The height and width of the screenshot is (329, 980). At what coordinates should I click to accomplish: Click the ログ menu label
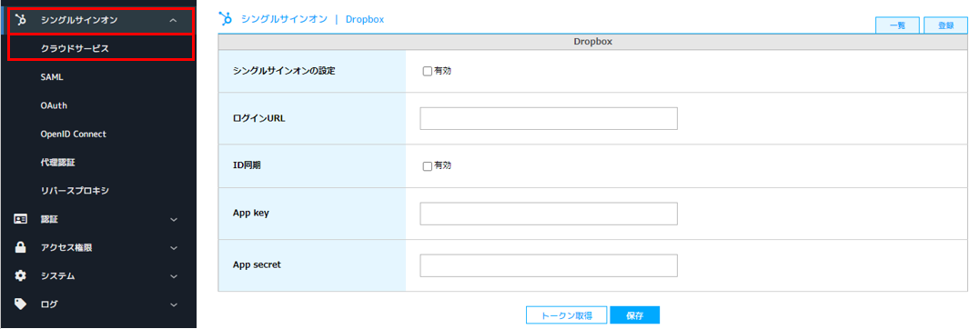49,304
